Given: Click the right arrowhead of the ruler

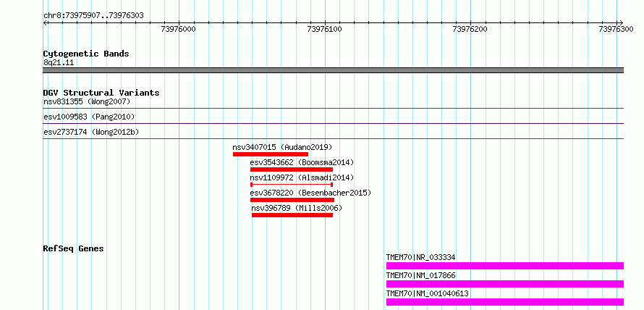Looking at the screenshot, I should pos(621,22).
